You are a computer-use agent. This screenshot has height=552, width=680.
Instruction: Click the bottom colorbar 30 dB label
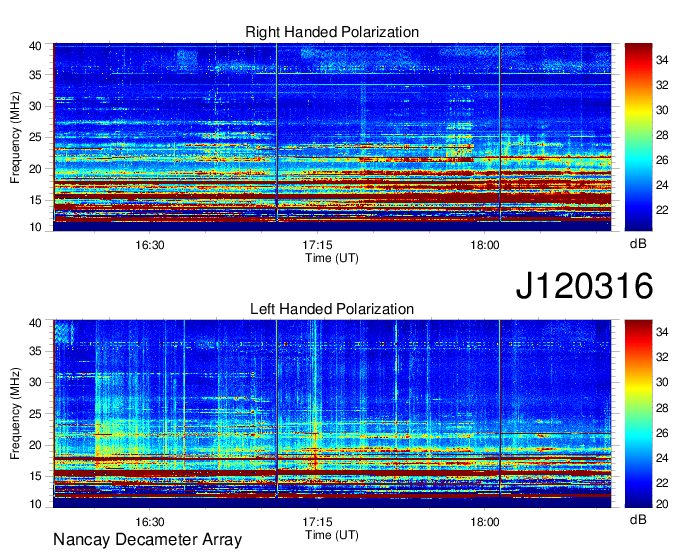(x=662, y=382)
